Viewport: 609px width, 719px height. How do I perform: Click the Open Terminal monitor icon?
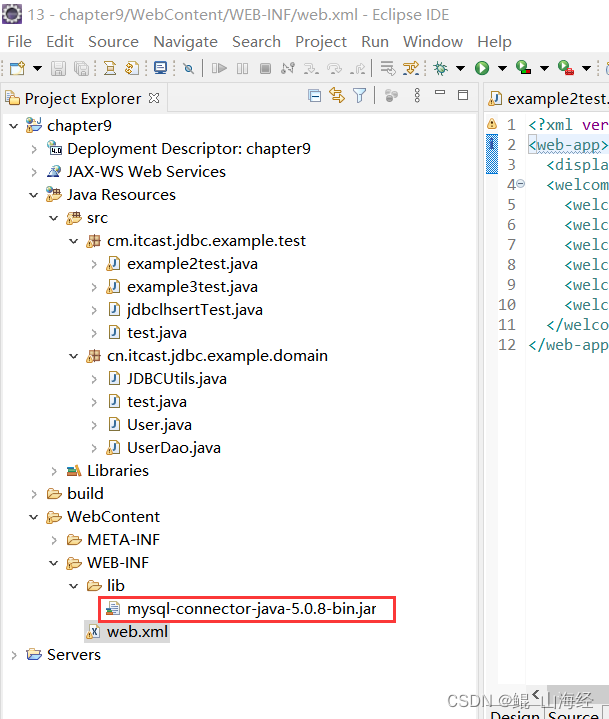pyautogui.click(x=161, y=68)
